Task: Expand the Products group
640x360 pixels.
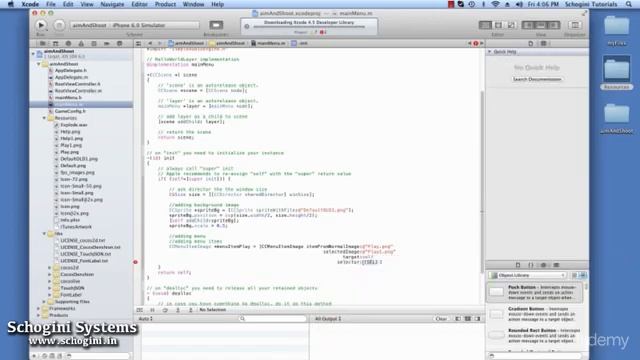Action: (x=39, y=315)
